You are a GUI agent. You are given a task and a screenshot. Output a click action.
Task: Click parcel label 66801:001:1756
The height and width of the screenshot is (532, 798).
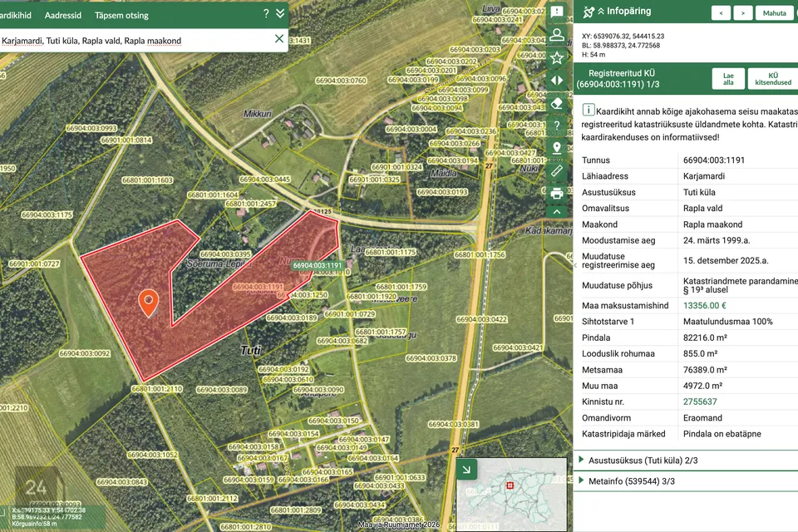coord(480,254)
